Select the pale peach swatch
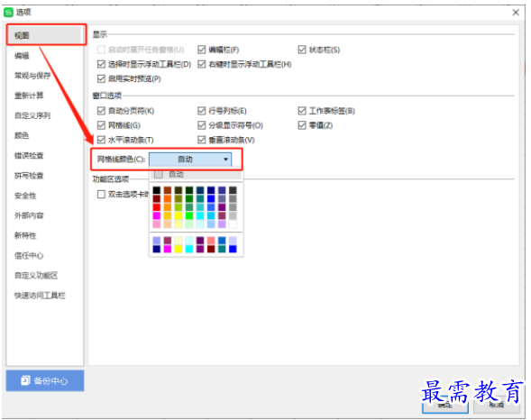Image resolution: width=531 pixels, height=420 pixels. click(x=168, y=224)
